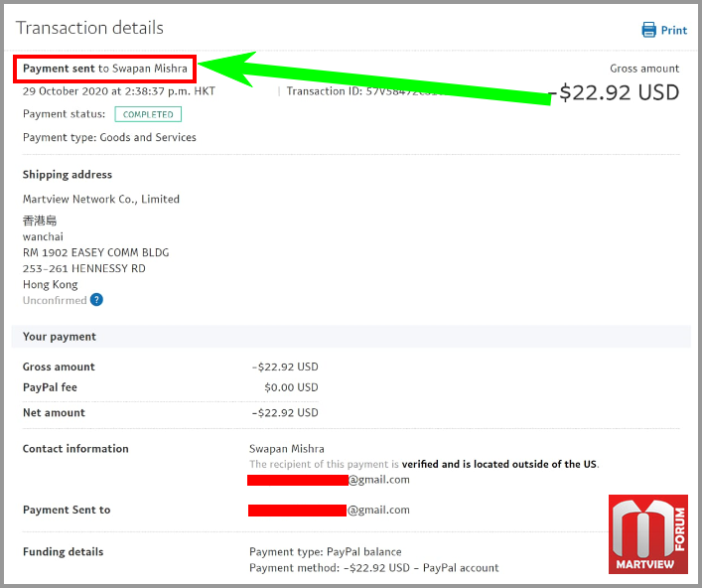Viewport: 702px width, 588px height.
Task: Click the 'Payment status:' label
Action: (x=64, y=114)
